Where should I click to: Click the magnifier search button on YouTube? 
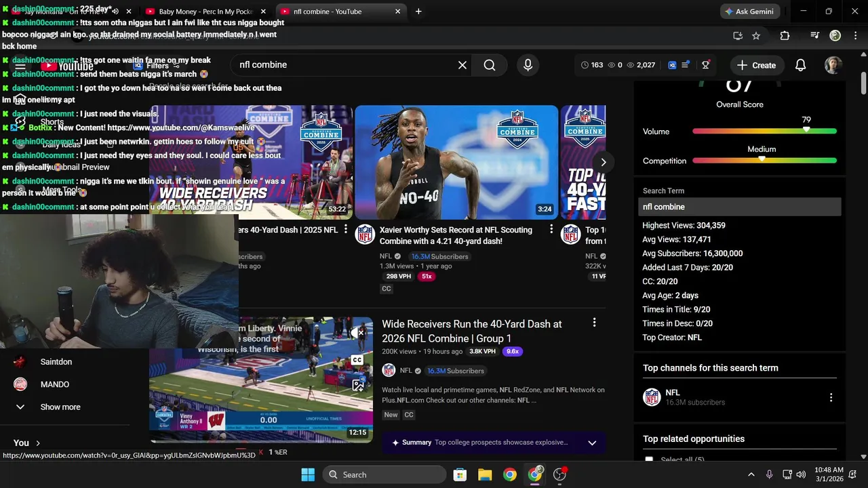pos(490,65)
